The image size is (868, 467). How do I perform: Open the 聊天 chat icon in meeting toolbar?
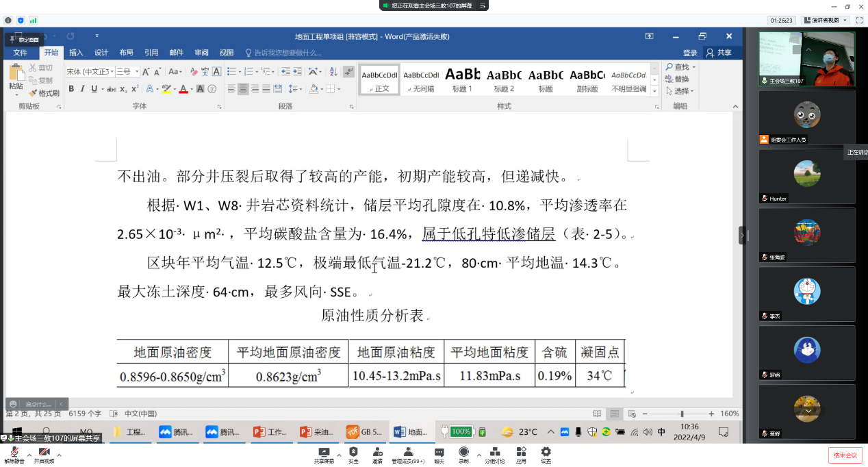click(439, 452)
